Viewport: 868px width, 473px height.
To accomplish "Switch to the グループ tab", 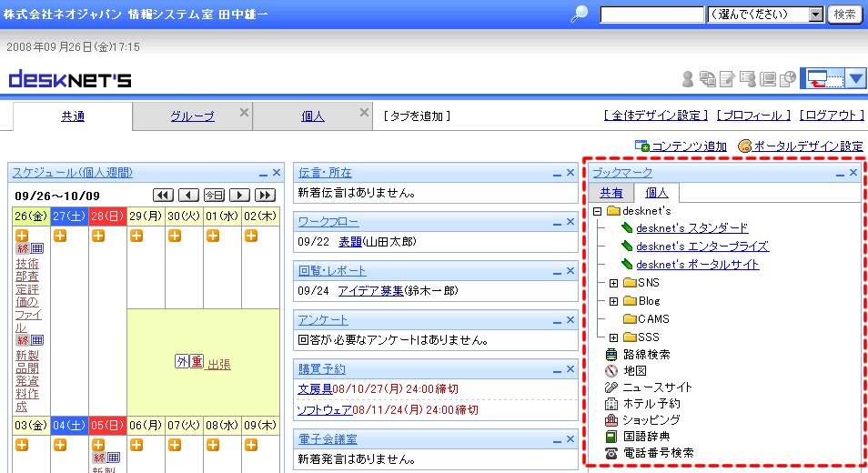I will pyautogui.click(x=192, y=116).
